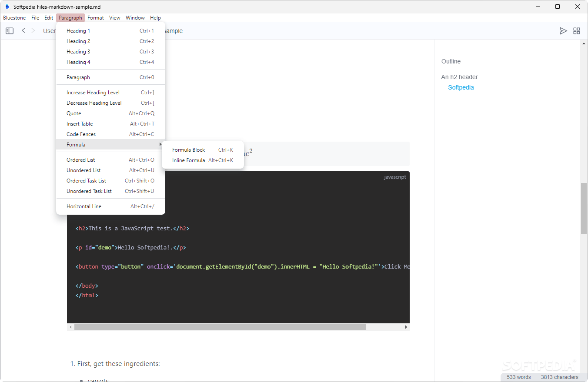Choose Heading 4 from the menu
The width and height of the screenshot is (588, 382).
110,62
